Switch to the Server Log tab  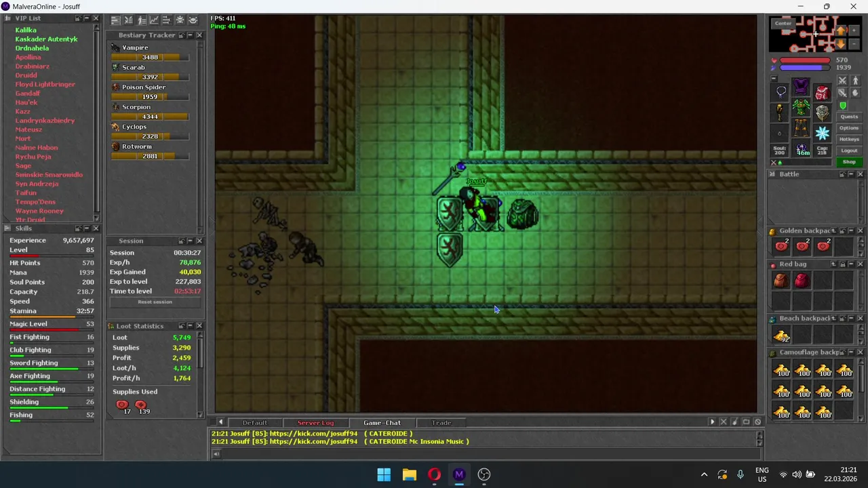[315, 422]
